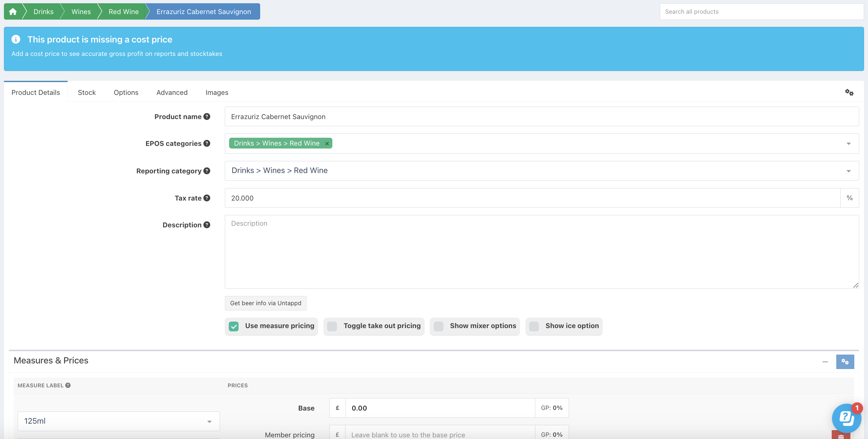Screen dimensions: 868x439
Task: Show help for Product name
Action: point(207,116)
